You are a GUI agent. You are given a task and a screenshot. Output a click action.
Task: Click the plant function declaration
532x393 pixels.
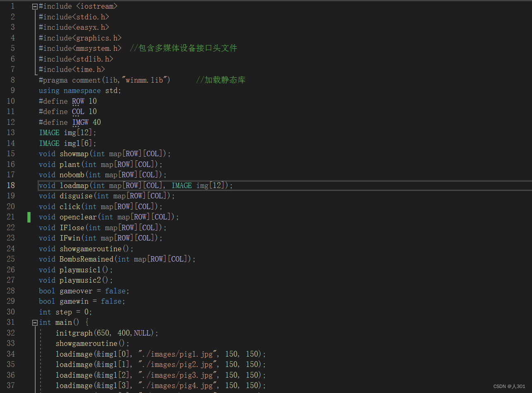tap(101, 164)
